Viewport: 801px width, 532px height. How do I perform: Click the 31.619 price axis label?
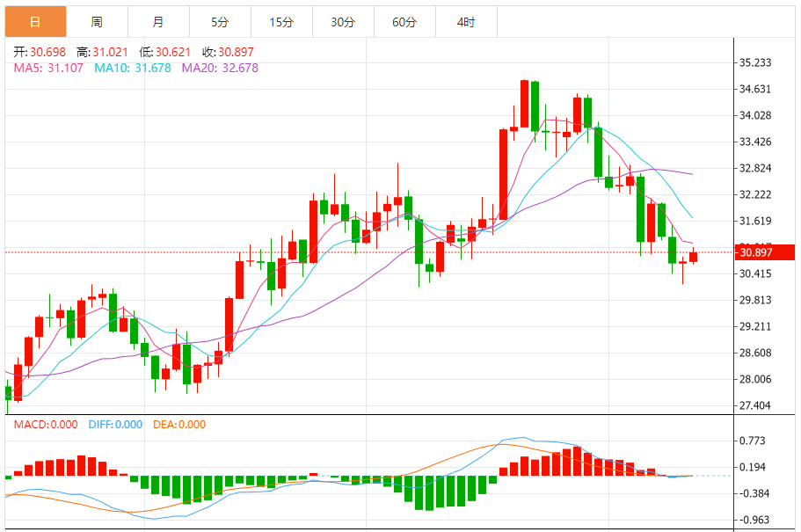[755, 222]
